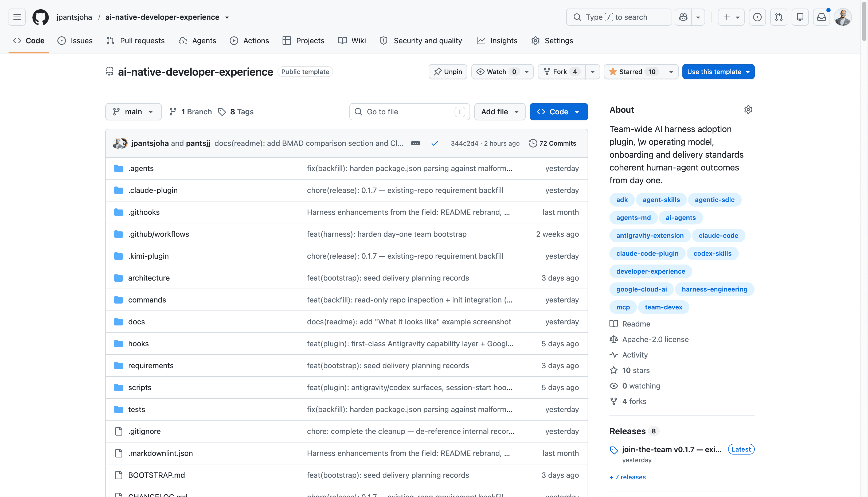Go to GitHub home via Octocat logo
The height and width of the screenshot is (497, 868).
pyautogui.click(x=40, y=17)
